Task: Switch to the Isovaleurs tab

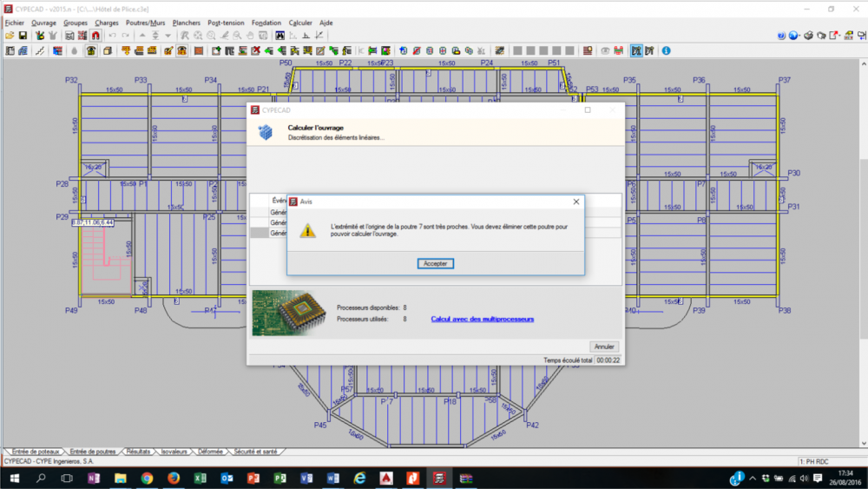Action: (174, 452)
